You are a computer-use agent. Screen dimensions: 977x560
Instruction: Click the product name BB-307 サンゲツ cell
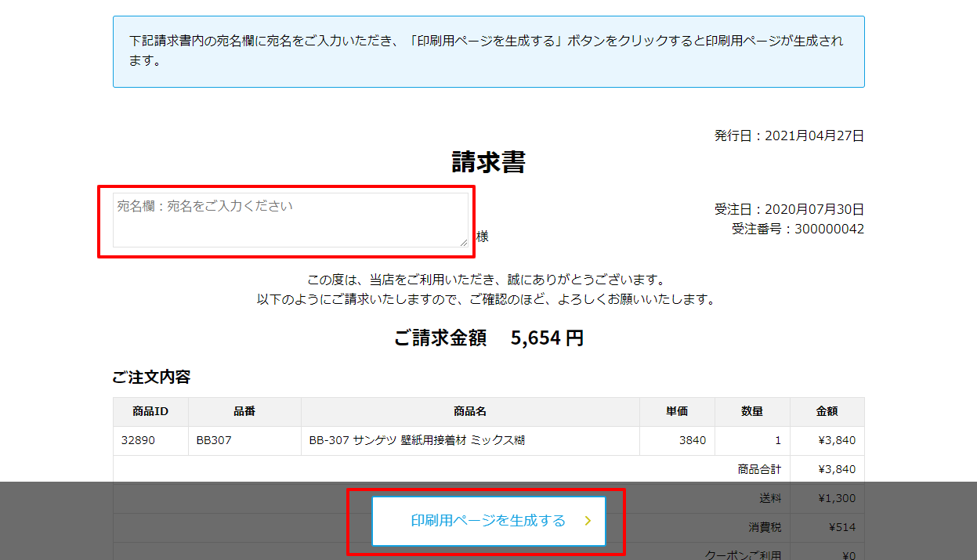click(417, 440)
